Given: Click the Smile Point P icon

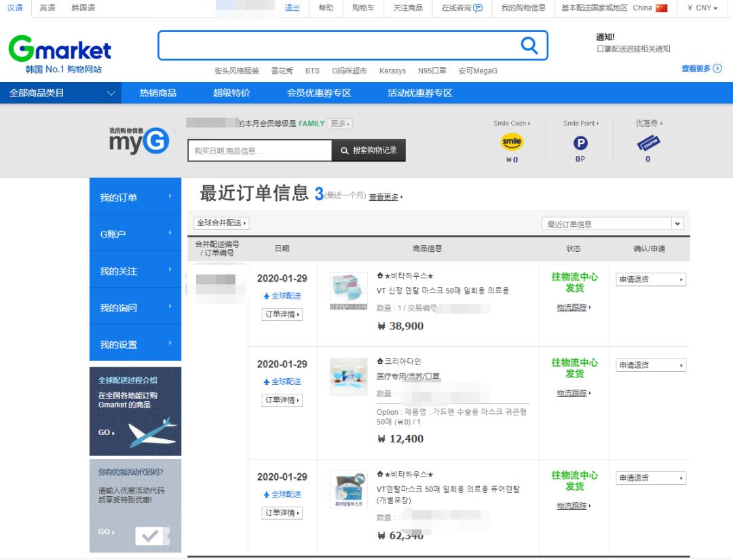Looking at the screenshot, I should pos(579,142).
